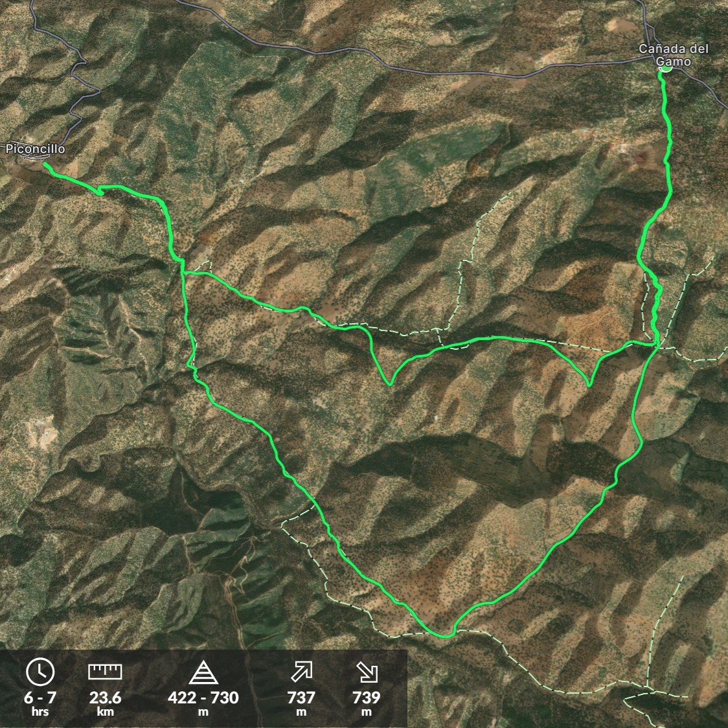Click the clock duration icon
This screenshot has width=728, height=728.
pos(40,672)
